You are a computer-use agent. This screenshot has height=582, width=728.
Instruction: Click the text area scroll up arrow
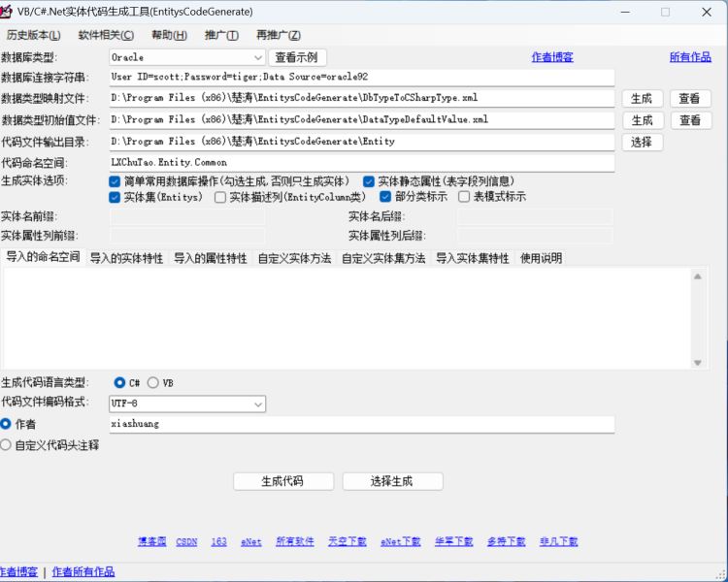(697, 276)
